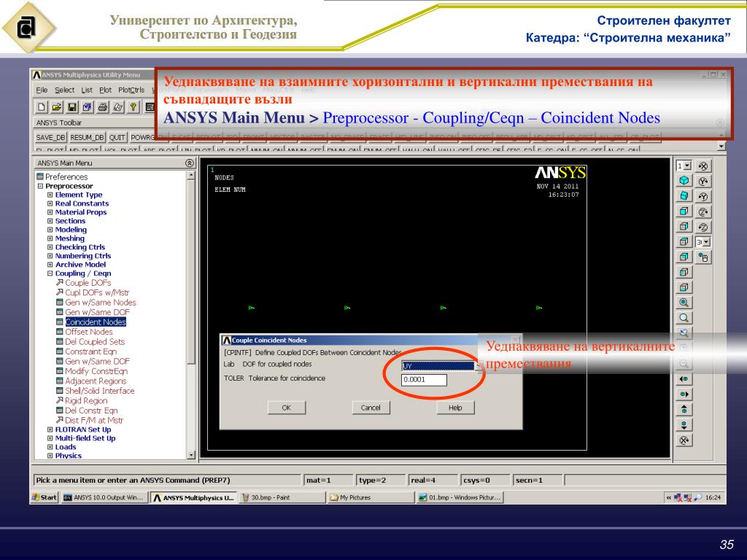
Task: Click the Back Up zoom icon
Action: pyautogui.click(x=684, y=332)
